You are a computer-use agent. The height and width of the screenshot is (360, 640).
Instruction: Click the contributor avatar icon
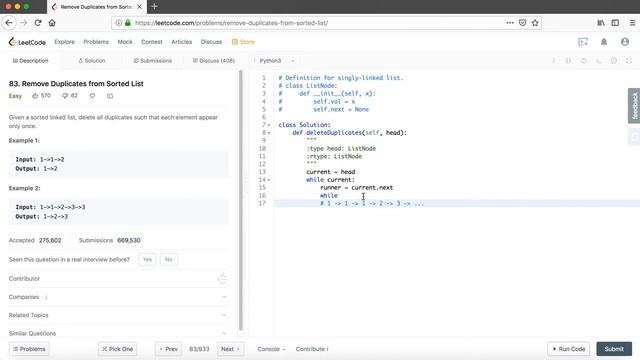[222, 279]
